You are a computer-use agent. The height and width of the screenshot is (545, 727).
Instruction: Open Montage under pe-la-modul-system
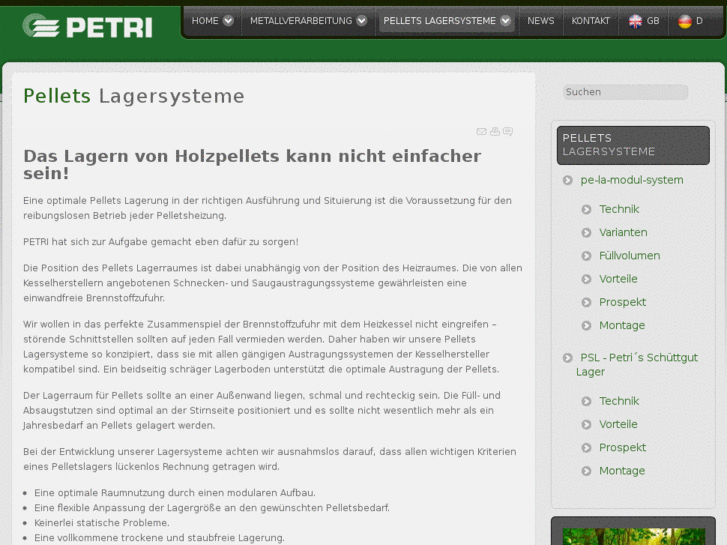[x=622, y=325]
